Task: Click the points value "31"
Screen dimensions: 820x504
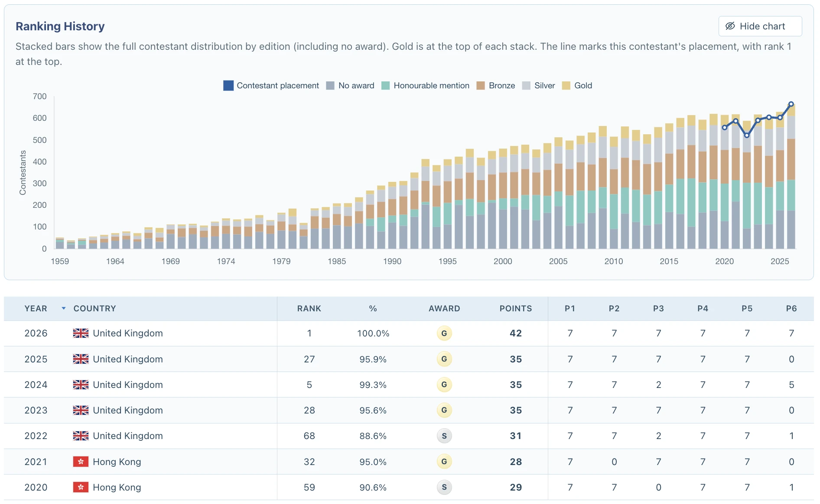Action: pyautogui.click(x=516, y=436)
